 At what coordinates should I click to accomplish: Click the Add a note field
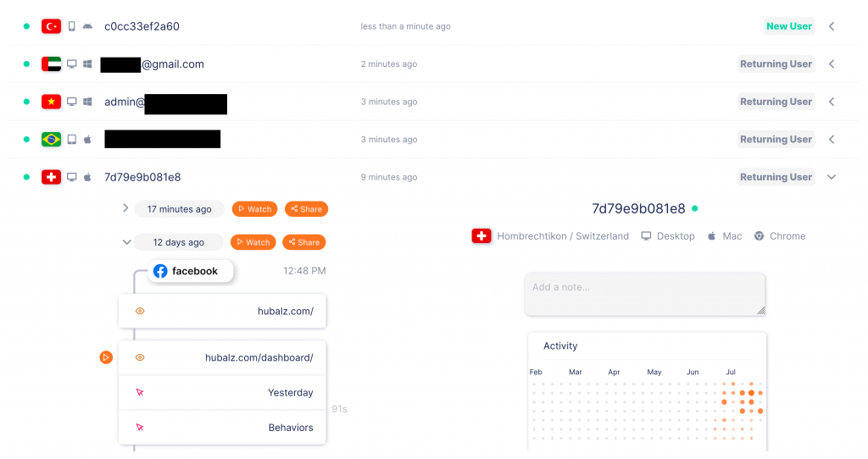[645, 294]
